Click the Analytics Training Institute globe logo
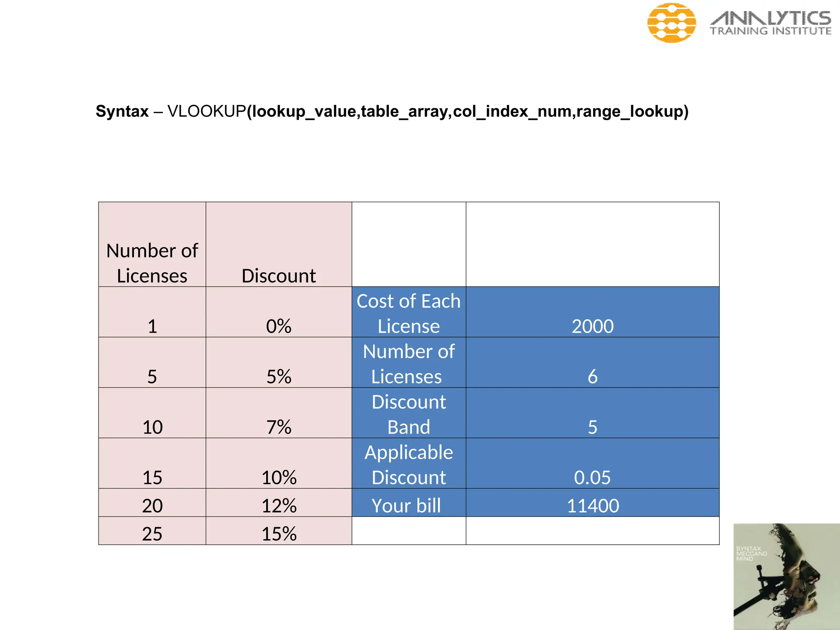840x630 pixels. click(x=671, y=23)
